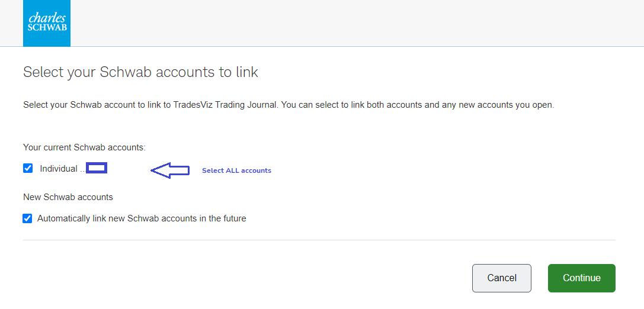Click the 'Individual' account label text
Image resolution: width=644 pixels, height=309 pixels.
pos(58,169)
